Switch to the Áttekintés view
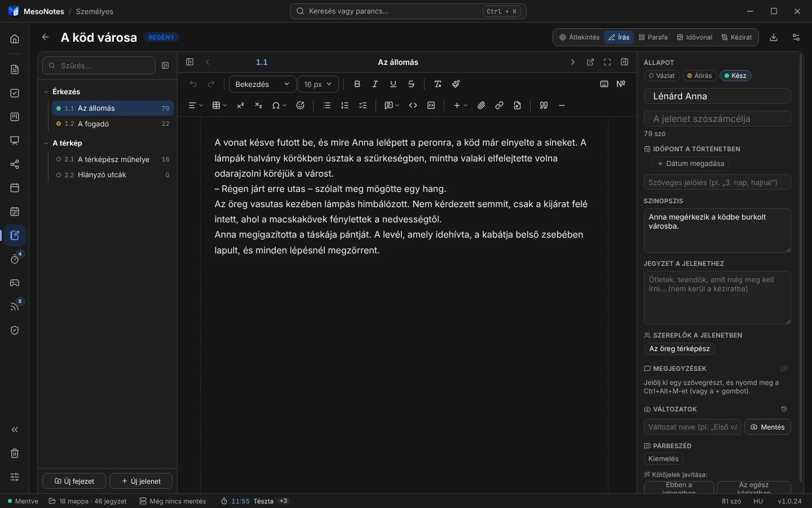This screenshot has width=812, height=508. click(x=580, y=37)
